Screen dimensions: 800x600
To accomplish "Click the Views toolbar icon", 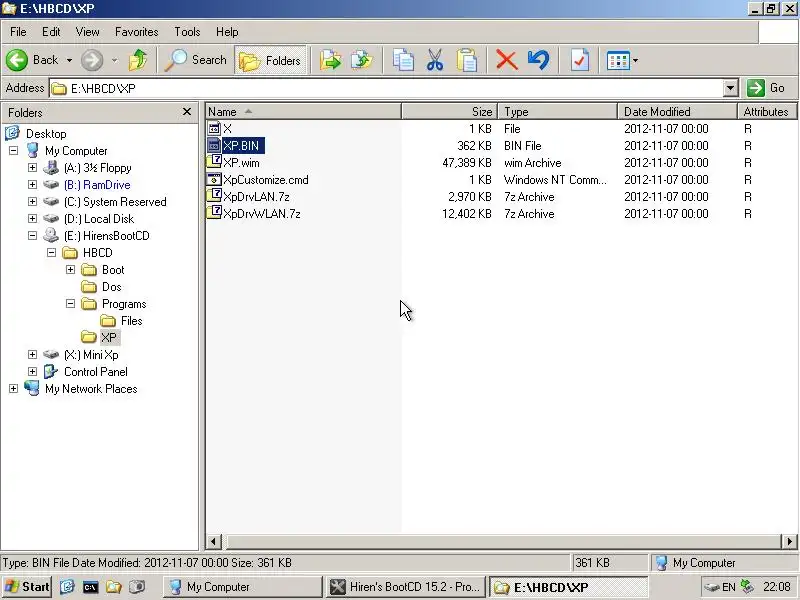I will (x=618, y=61).
